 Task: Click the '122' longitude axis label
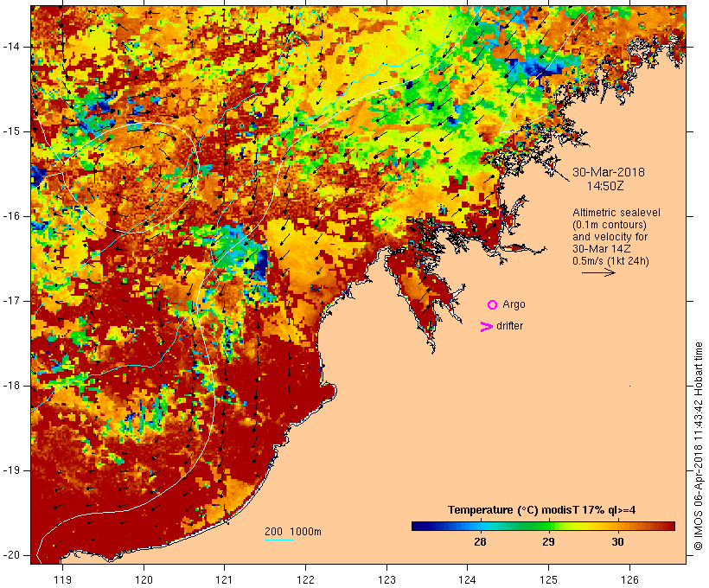tap(306, 579)
